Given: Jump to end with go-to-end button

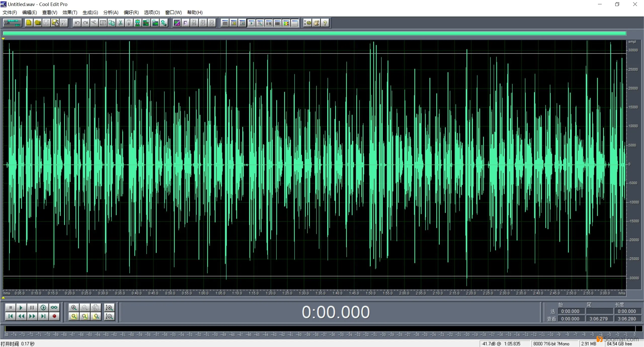Looking at the screenshot, I should pyautogui.click(x=43, y=316).
